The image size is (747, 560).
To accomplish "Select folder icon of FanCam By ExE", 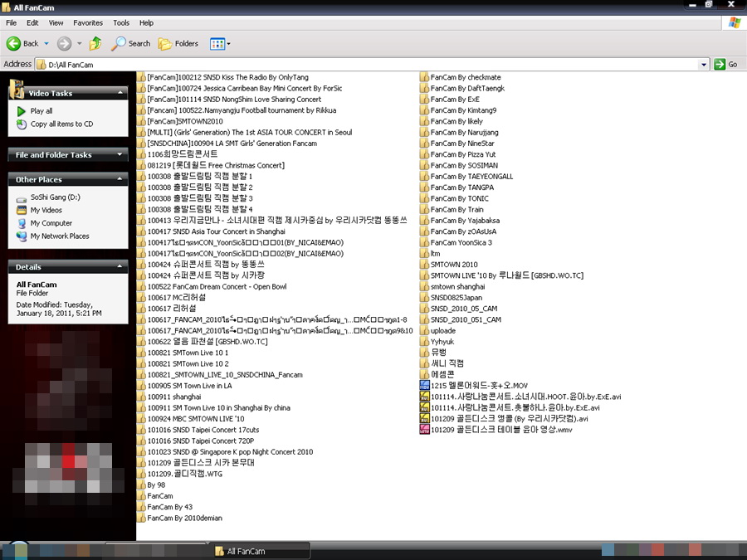I will [424, 99].
